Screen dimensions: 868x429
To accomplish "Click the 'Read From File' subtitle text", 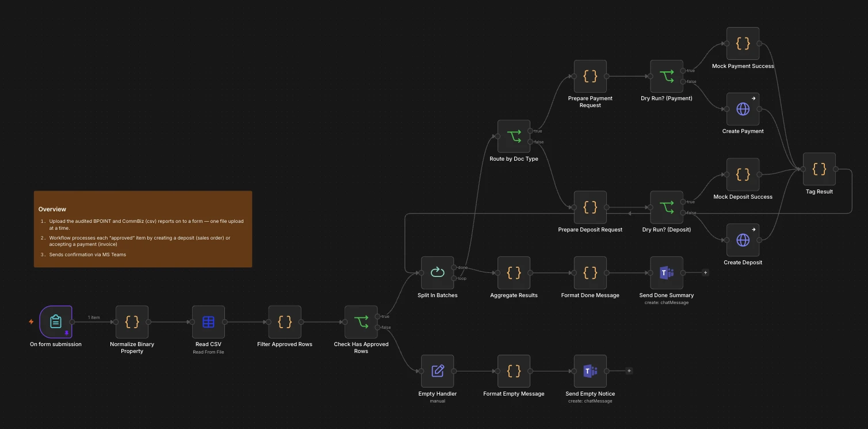I will 208,352.
